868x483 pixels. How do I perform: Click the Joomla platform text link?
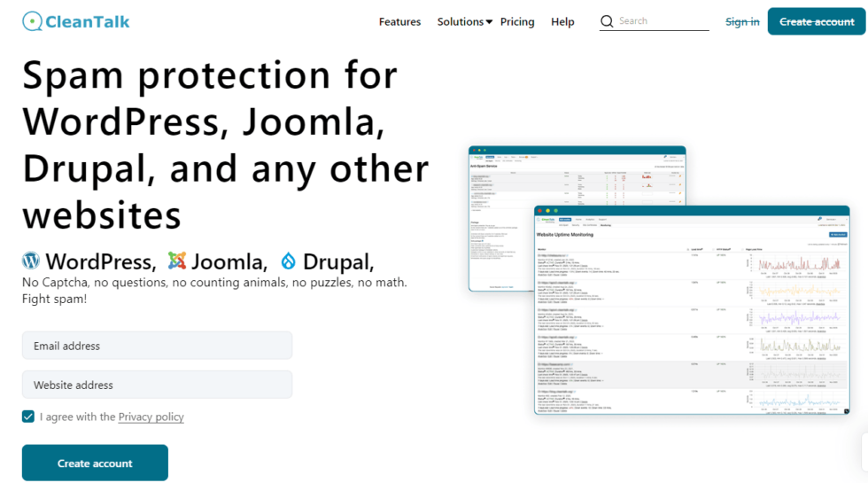click(x=229, y=261)
